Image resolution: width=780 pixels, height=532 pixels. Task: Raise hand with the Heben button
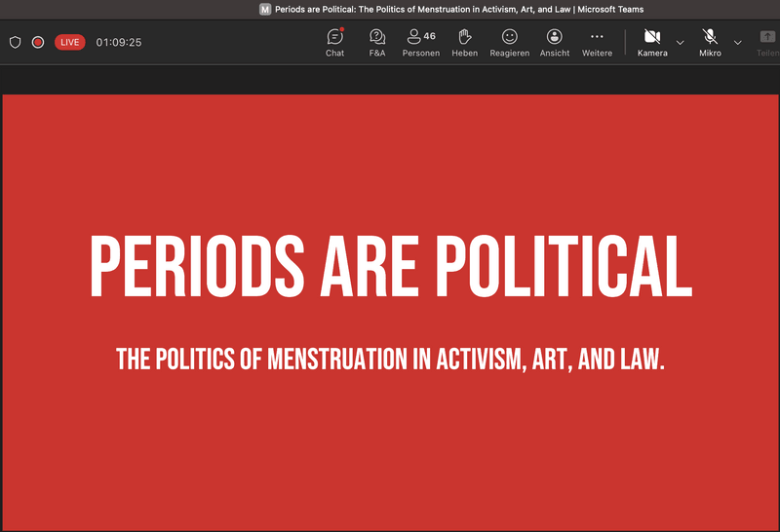tap(464, 42)
